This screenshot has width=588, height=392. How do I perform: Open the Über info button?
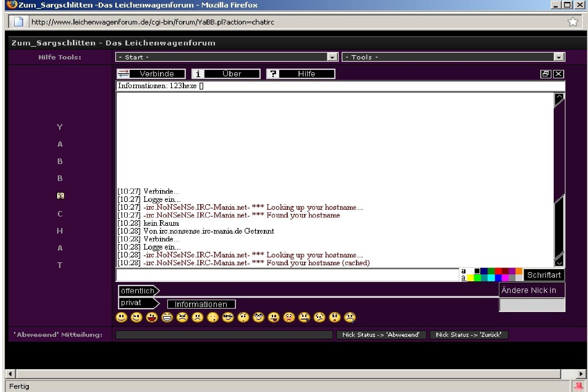pos(226,74)
